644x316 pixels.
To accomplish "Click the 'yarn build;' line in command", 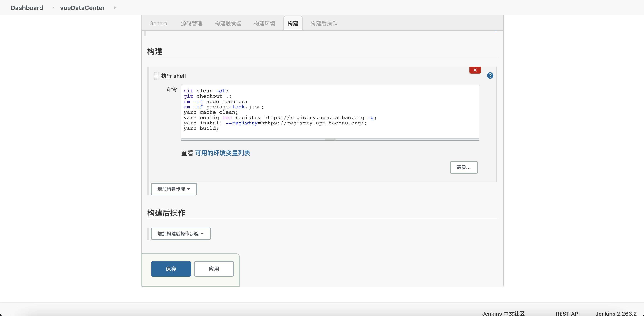I will pyautogui.click(x=201, y=128).
